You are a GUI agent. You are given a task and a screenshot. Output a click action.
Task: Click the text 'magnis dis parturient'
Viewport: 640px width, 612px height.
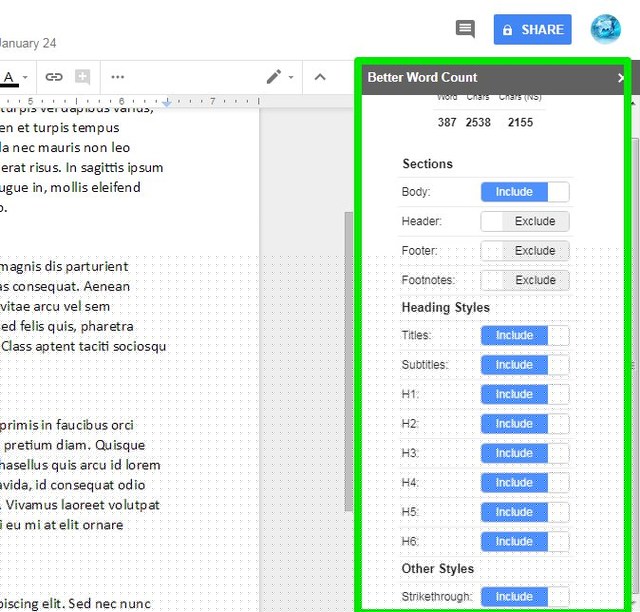click(x=64, y=267)
